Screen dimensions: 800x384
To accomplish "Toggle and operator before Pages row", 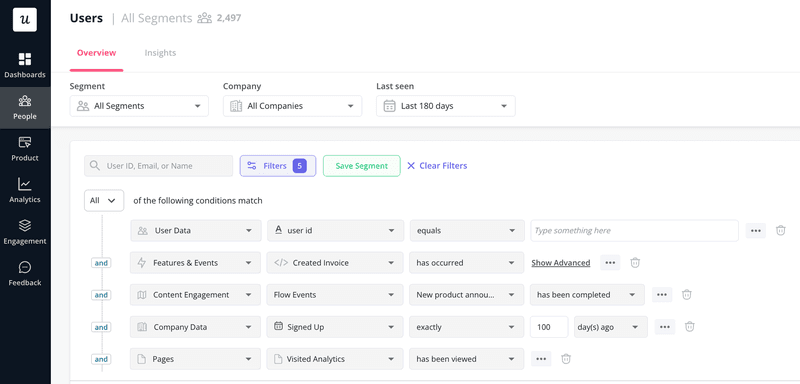I will coord(101,360).
